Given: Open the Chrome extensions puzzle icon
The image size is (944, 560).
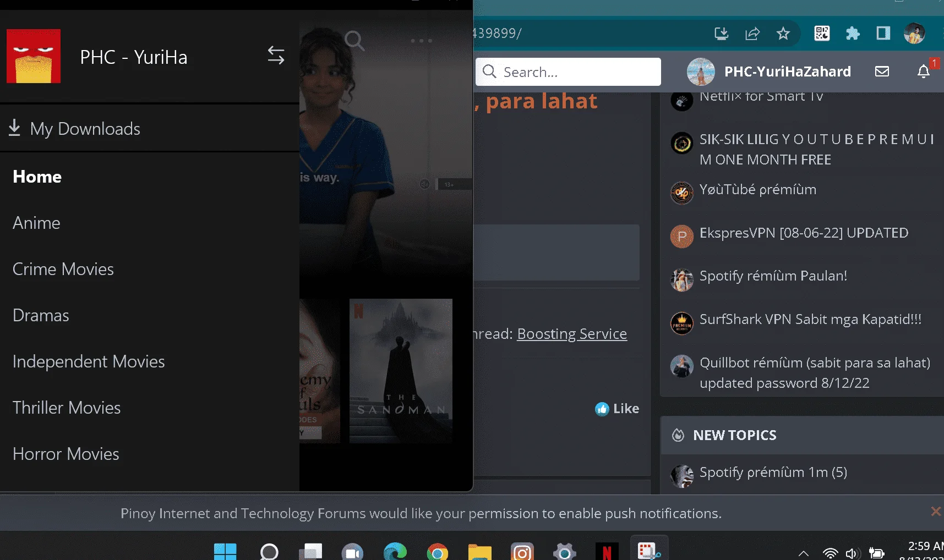Looking at the screenshot, I should (x=853, y=34).
